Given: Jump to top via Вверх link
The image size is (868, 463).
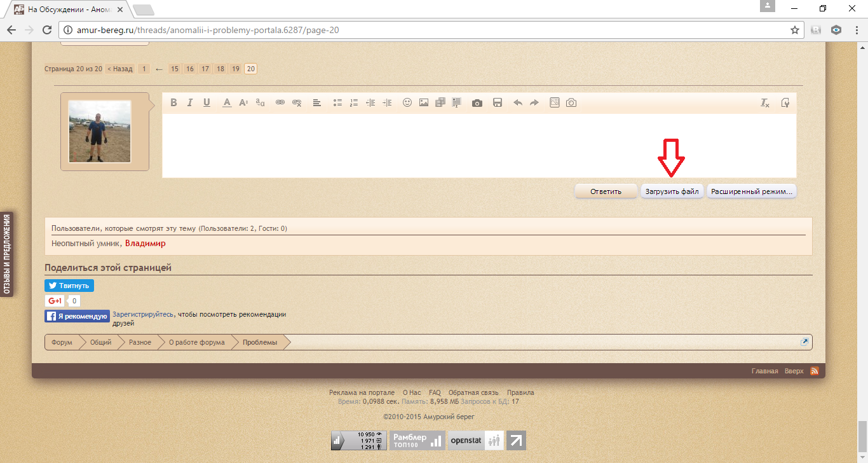Looking at the screenshot, I should point(794,371).
